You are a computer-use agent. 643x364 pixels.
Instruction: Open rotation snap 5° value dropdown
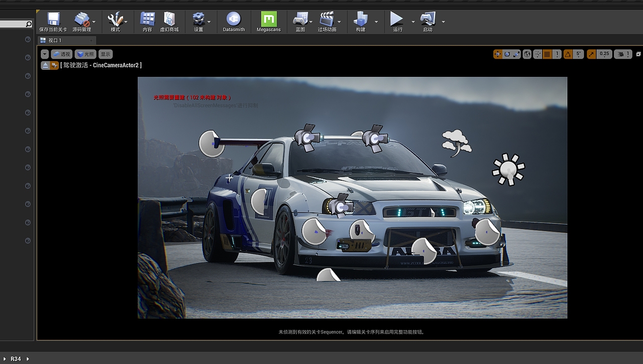click(578, 54)
